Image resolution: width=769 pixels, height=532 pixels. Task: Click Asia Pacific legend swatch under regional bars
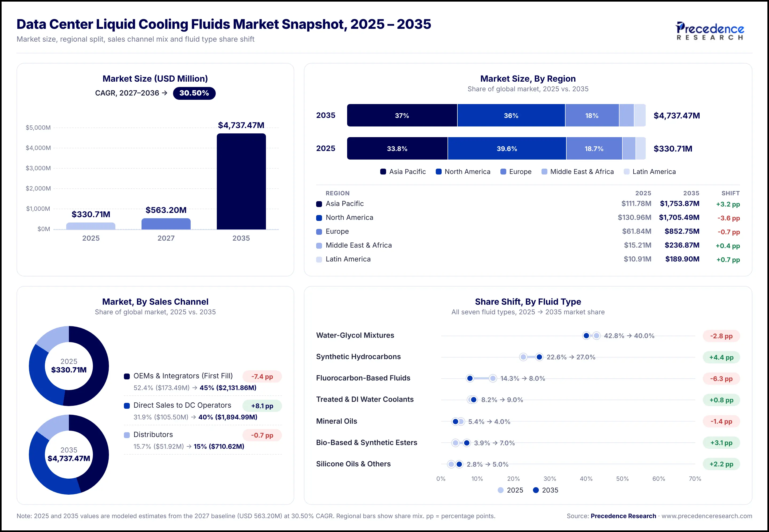click(x=383, y=172)
